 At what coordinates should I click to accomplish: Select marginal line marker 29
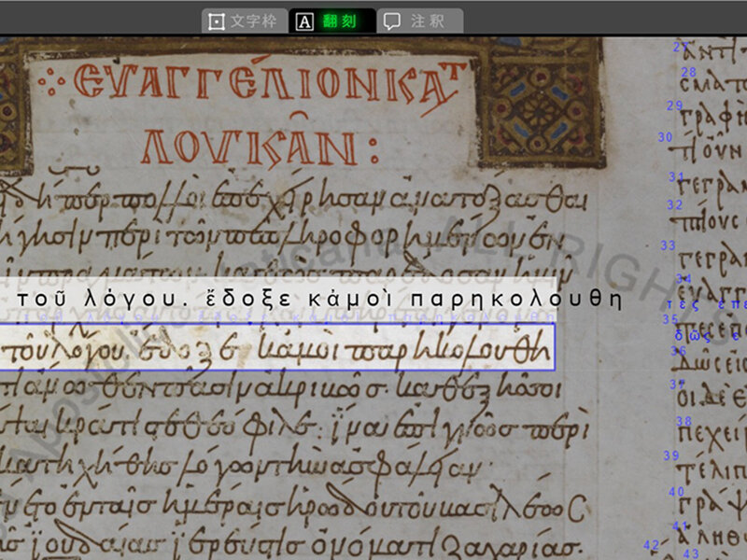(675, 105)
